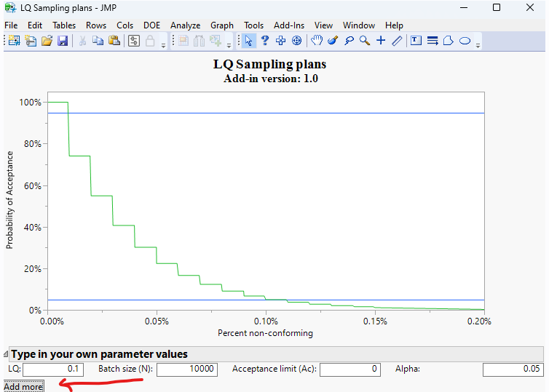
Task: Open the Window menu
Action: [359, 25]
